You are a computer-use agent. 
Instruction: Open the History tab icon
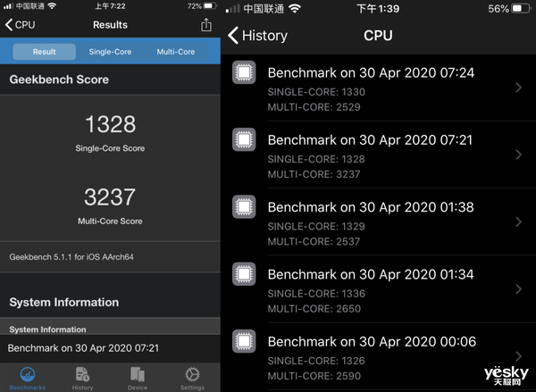[x=82, y=376]
